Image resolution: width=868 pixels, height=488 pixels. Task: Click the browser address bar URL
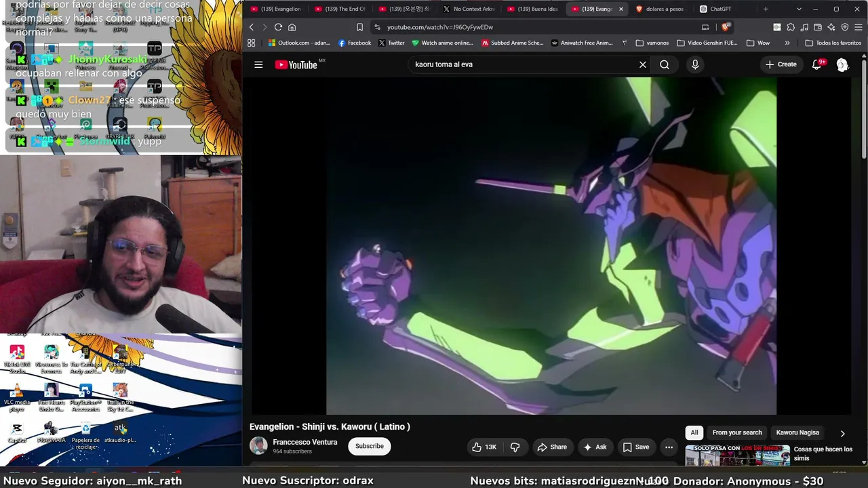tap(440, 27)
